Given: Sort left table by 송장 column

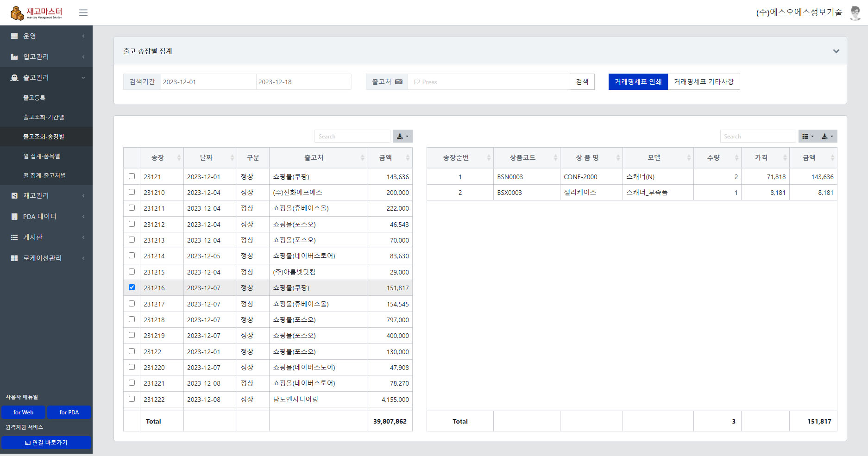Looking at the screenshot, I should click(x=162, y=158).
